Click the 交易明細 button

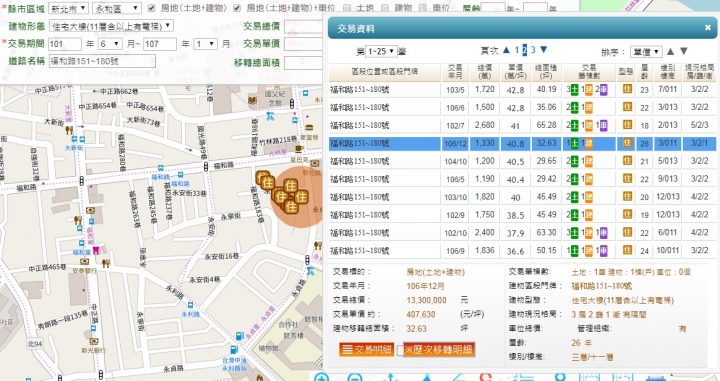click(366, 350)
